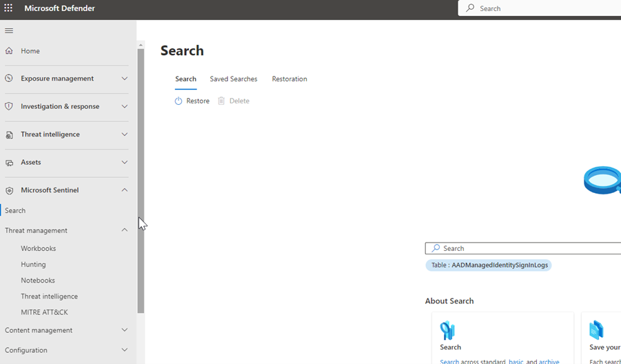Follow the 'basic' logs link
This screenshot has height=364, width=621.
coord(516,361)
